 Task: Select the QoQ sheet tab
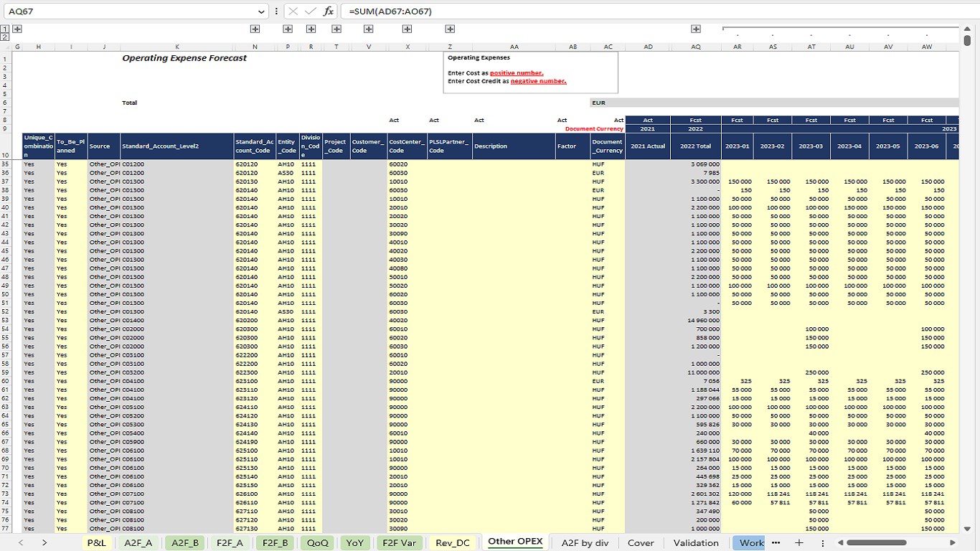point(317,542)
